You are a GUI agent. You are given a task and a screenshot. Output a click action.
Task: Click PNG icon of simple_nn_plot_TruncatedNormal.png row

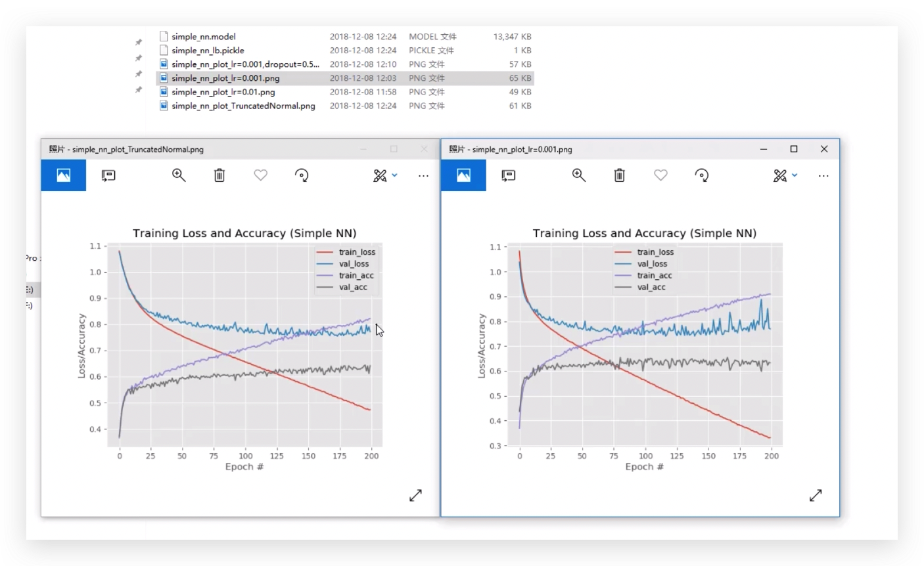pyautogui.click(x=164, y=106)
